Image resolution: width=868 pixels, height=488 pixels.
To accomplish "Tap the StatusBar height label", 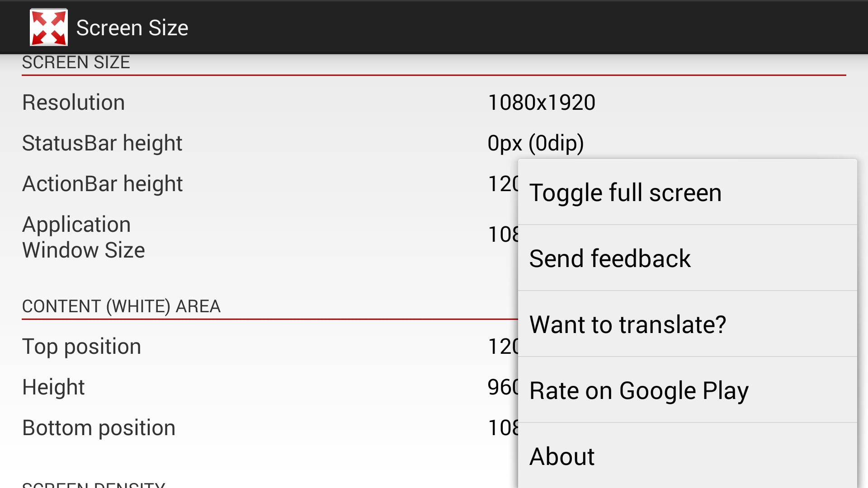I will [102, 143].
